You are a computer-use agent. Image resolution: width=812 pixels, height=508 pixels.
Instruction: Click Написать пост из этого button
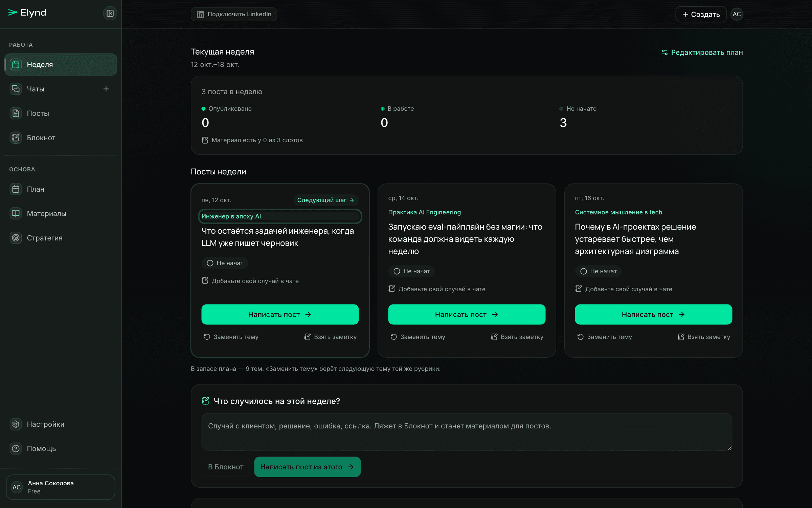click(x=307, y=467)
